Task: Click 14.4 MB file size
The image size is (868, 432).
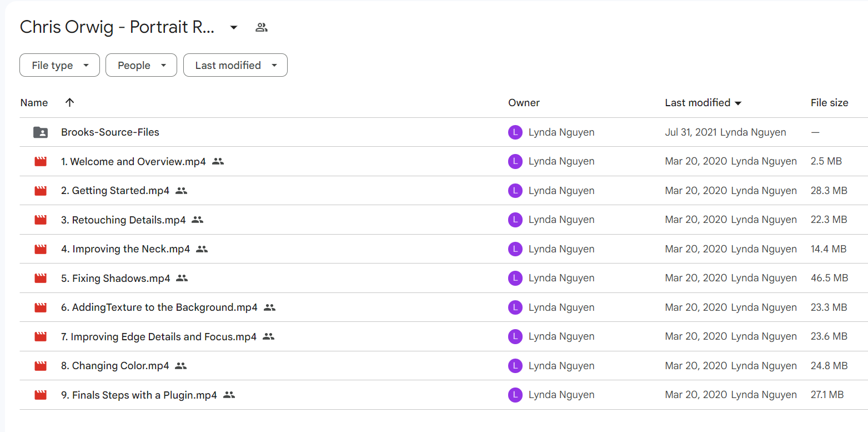Action: point(829,249)
